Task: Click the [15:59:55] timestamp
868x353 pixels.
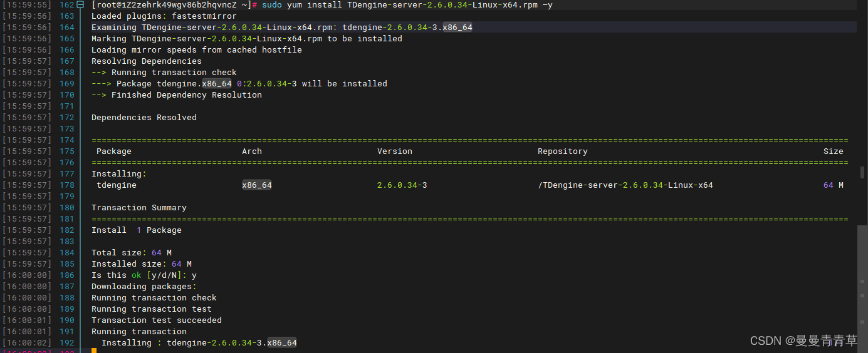Action: click(x=27, y=5)
